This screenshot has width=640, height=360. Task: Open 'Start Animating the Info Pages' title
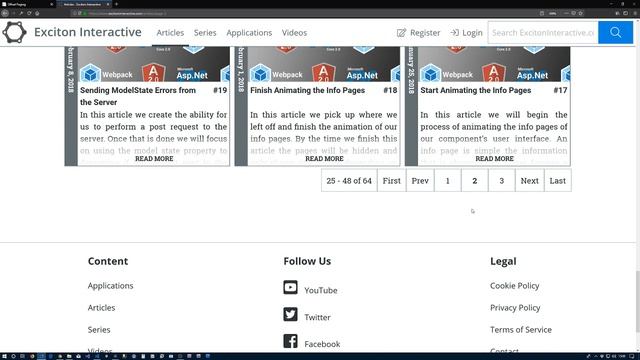(476, 90)
